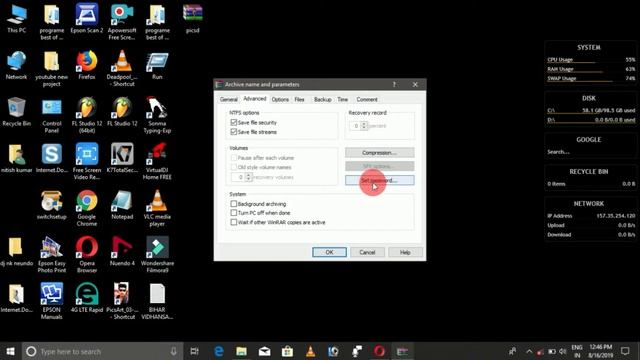Show hidden system tray icons

pyautogui.click(x=529, y=351)
